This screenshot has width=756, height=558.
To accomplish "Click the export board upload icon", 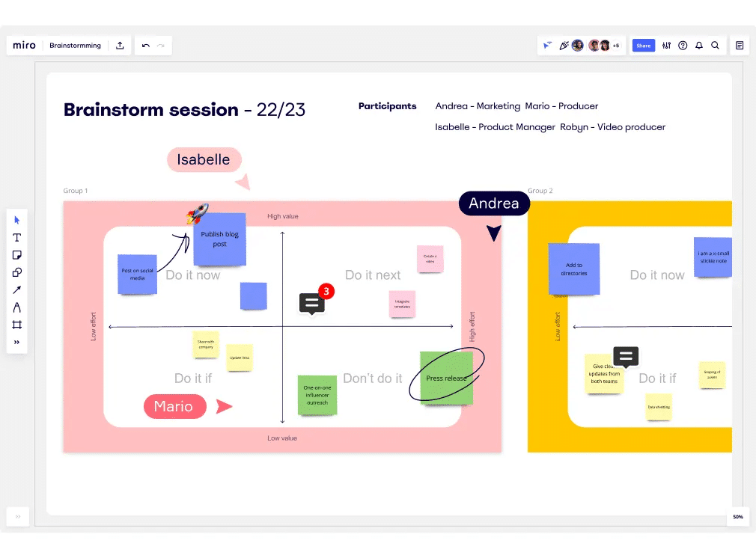I will click(120, 46).
